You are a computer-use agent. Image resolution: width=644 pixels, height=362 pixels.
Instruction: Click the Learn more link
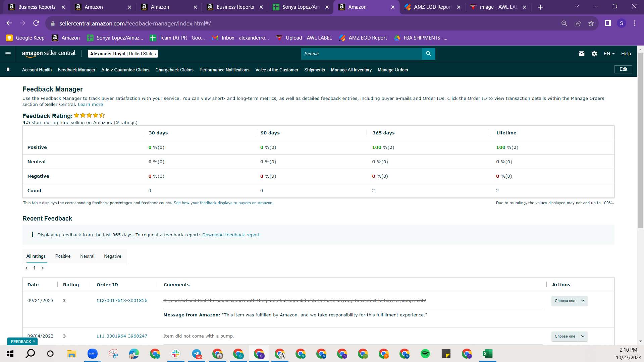click(x=91, y=105)
